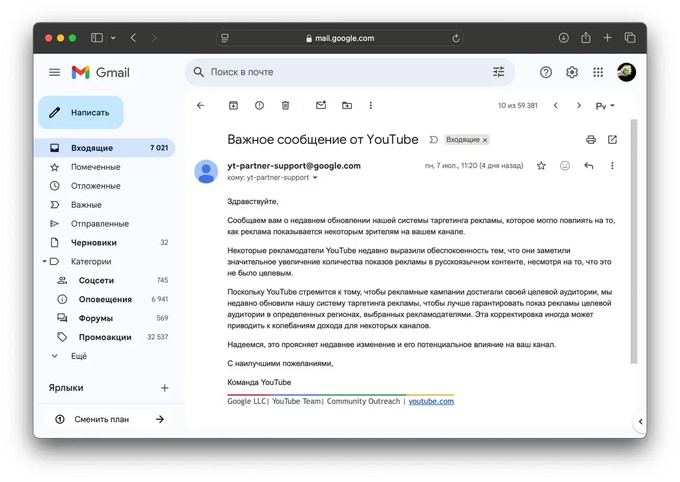Viewport: 680px width, 482px height.
Task: Click the Move to folder icon
Action: pos(347,105)
